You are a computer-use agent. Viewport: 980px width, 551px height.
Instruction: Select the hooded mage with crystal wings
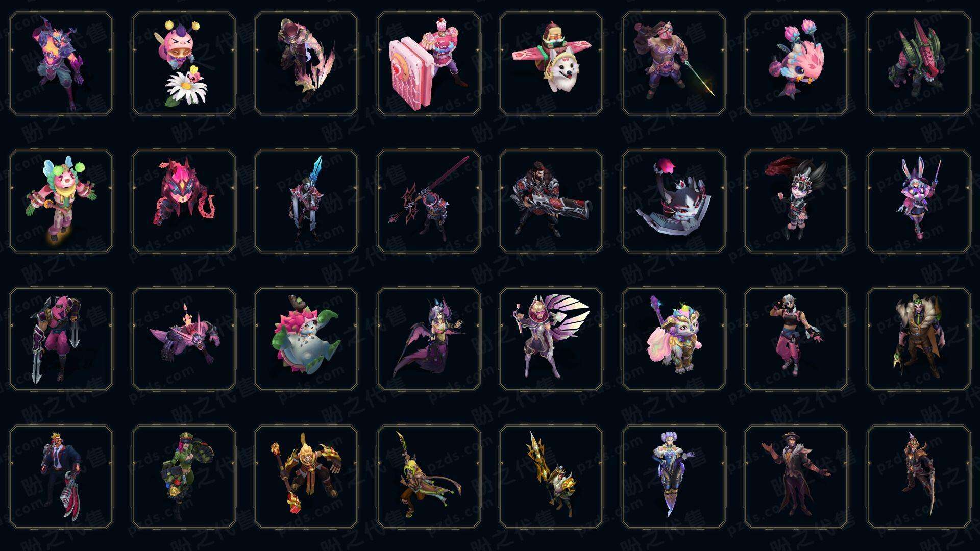click(551, 339)
